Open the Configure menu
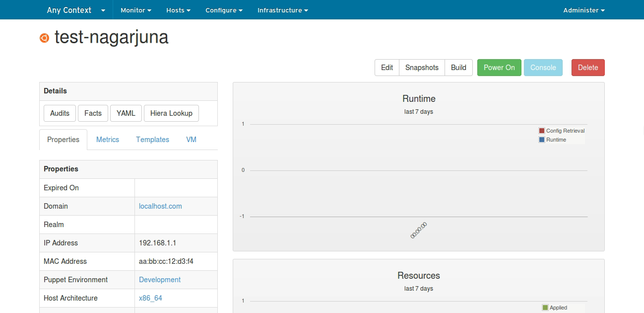The height and width of the screenshot is (313, 644). pyautogui.click(x=224, y=10)
